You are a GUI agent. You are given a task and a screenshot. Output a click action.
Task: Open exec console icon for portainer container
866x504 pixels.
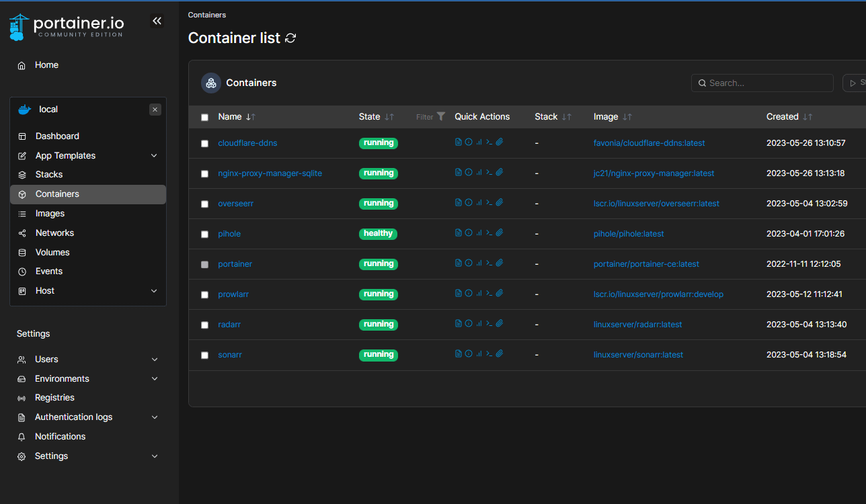[489, 263]
